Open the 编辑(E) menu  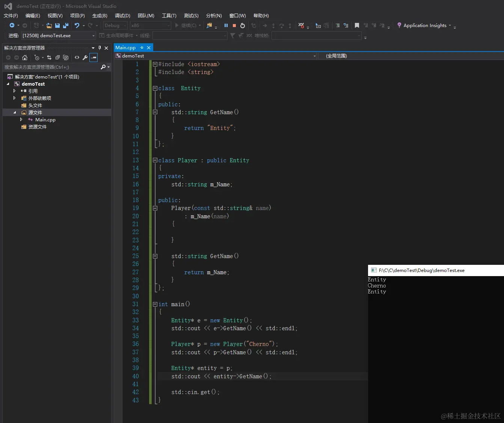(33, 16)
